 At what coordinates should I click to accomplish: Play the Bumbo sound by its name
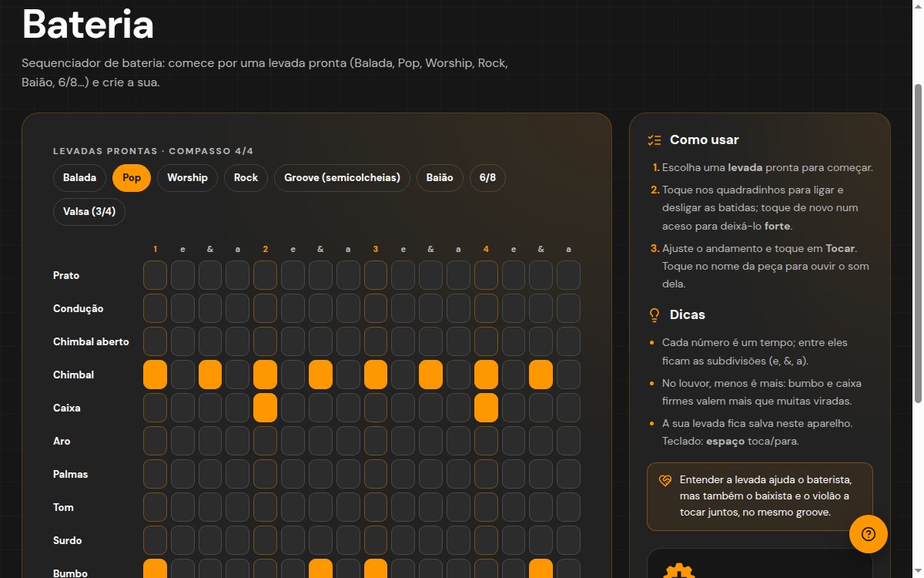(70, 573)
